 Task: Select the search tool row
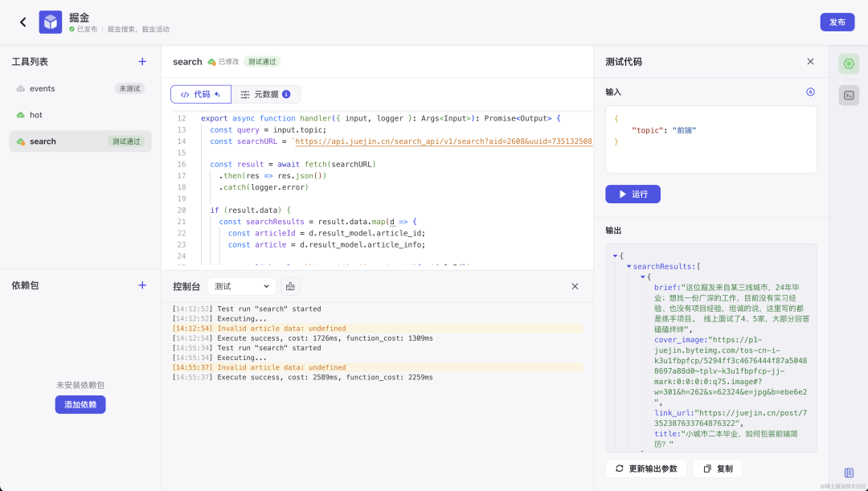80,141
